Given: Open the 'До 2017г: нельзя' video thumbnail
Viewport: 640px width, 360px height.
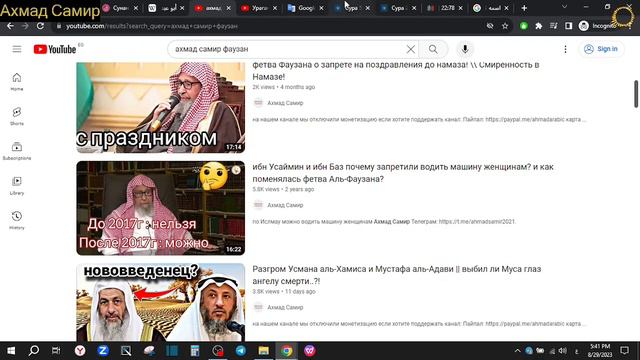Looking at the screenshot, I should click(x=160, y=208).
